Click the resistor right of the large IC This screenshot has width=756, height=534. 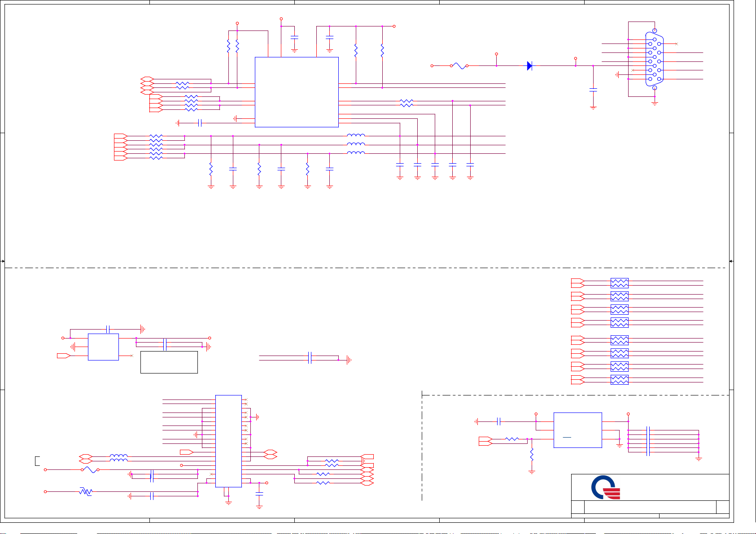pos(406,103)
